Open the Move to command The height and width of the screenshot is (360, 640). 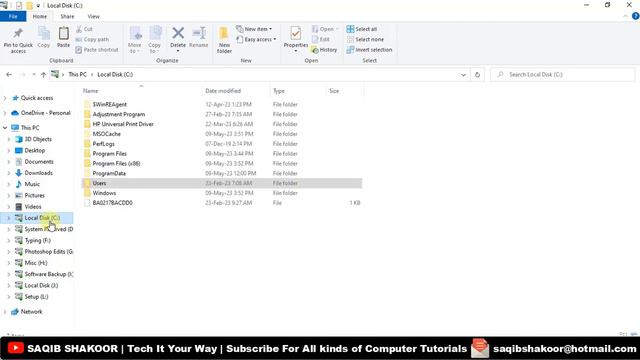(x=135, y=40)
